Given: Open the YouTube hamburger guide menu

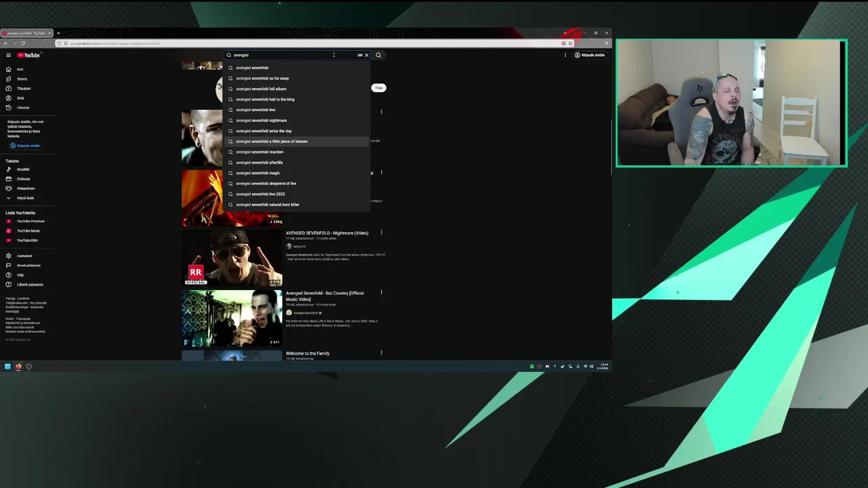Looking at the screenshot, I should coord(8,55).
